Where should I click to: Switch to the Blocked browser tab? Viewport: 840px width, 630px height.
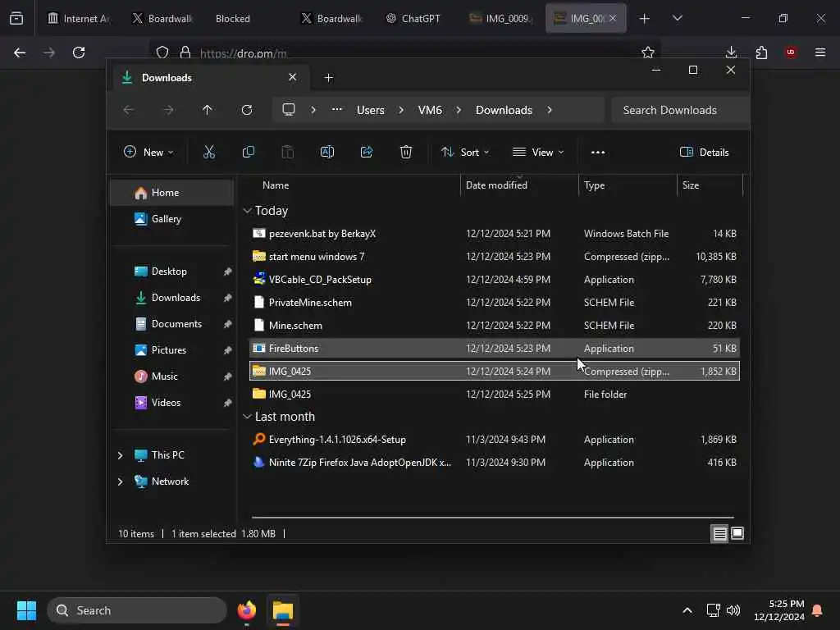232,18
